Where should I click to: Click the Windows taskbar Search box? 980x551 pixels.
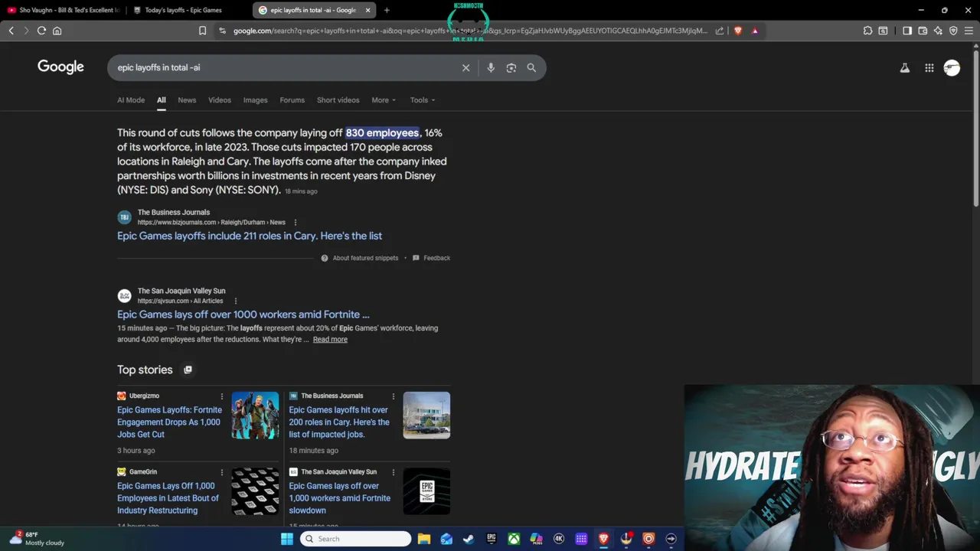click(x=355, y=539)
